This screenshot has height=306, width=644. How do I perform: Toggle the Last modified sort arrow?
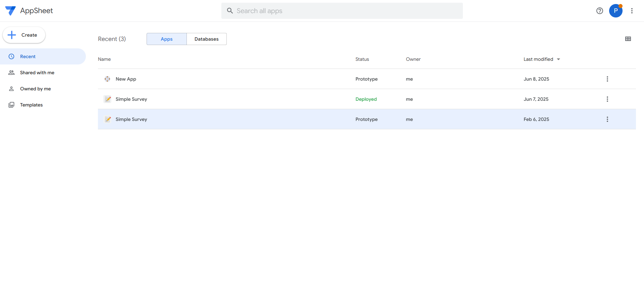[x=558, y=59]
